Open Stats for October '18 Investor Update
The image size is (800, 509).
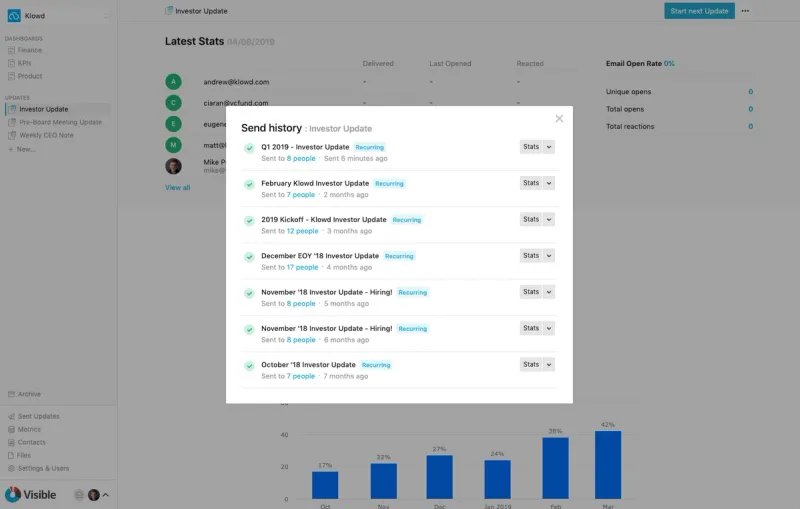[531, 364]
